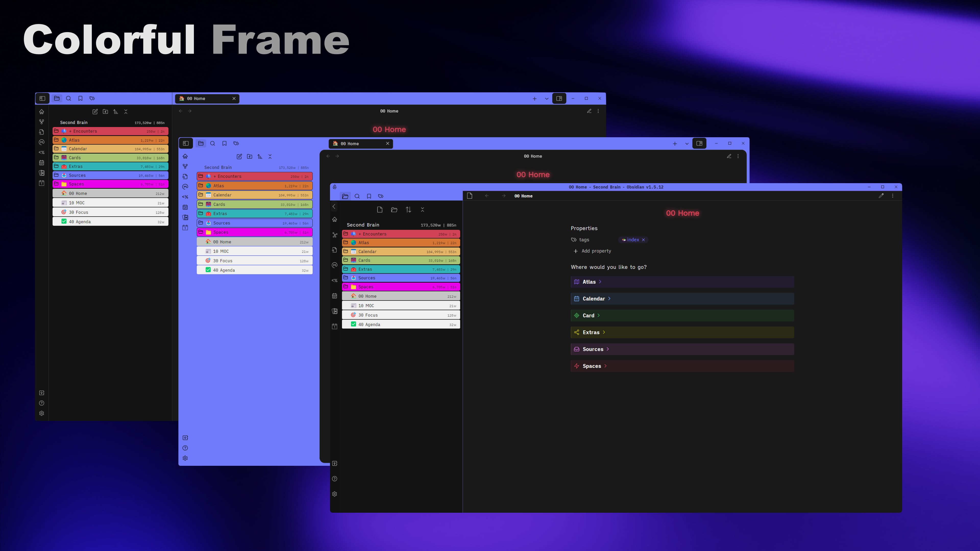Open settings gear in front window
Screen dimensions: 980x551
335,494
